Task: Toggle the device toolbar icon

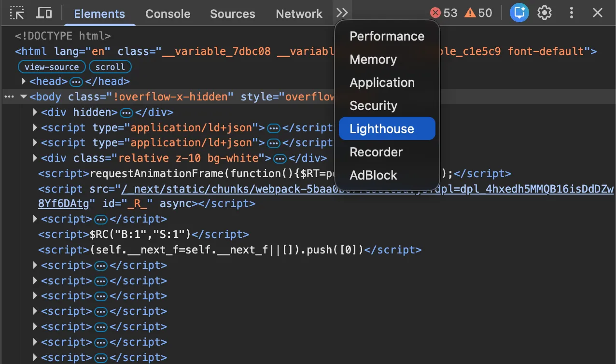Action: pyautogui.click(x=44, y=13)
